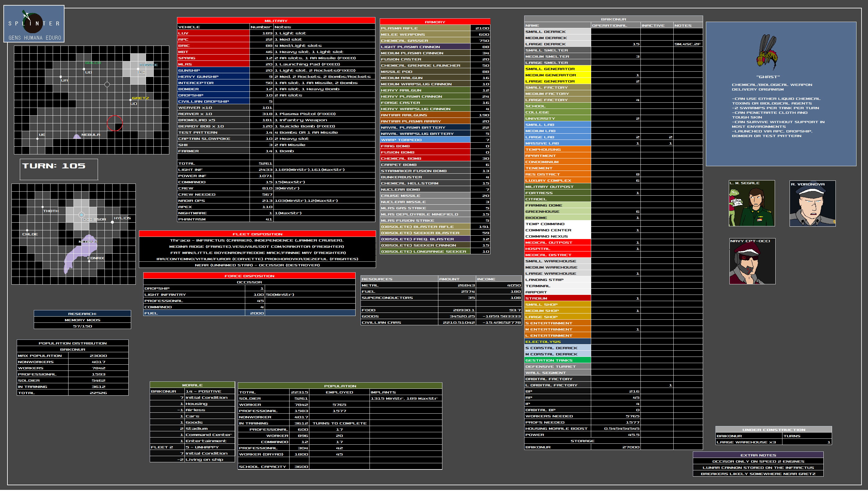Click the Fleet Disposition header bar
The width and height of the screenshot is (868, 493).
click(257, 234)
